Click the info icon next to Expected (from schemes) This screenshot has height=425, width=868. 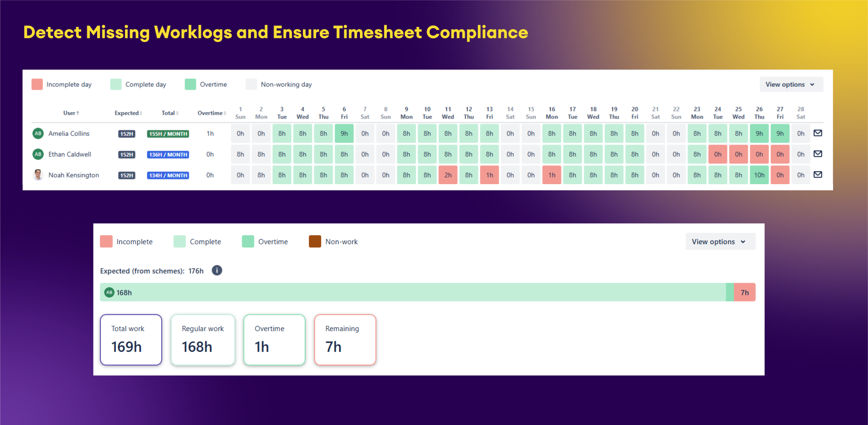(217, 271)
